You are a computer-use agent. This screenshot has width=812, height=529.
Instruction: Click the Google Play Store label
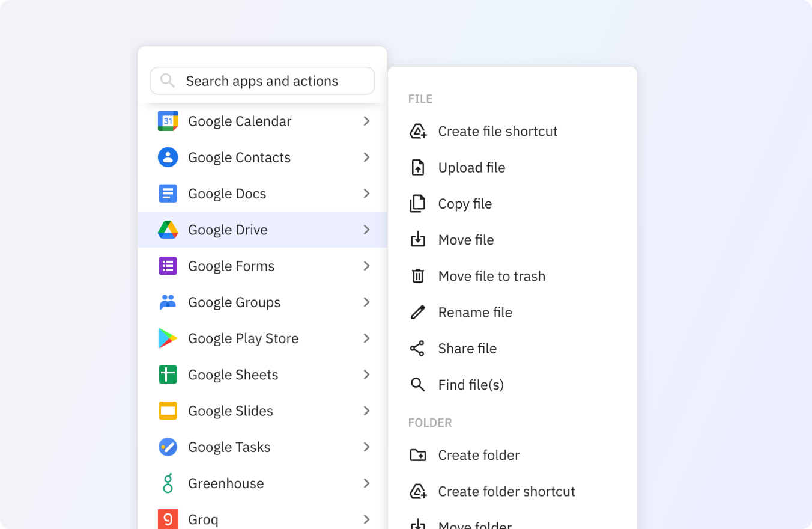click(x=243, y=338)
